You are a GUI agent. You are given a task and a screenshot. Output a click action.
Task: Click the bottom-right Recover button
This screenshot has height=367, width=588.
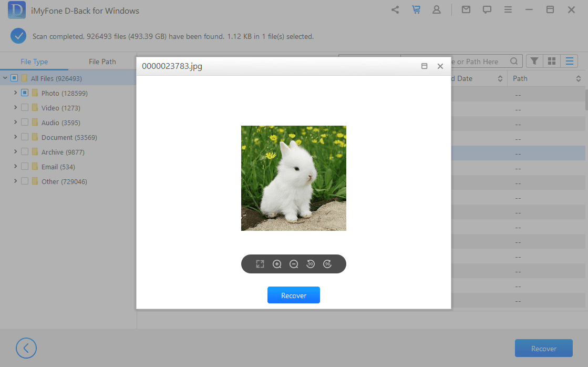click(544, 348)
